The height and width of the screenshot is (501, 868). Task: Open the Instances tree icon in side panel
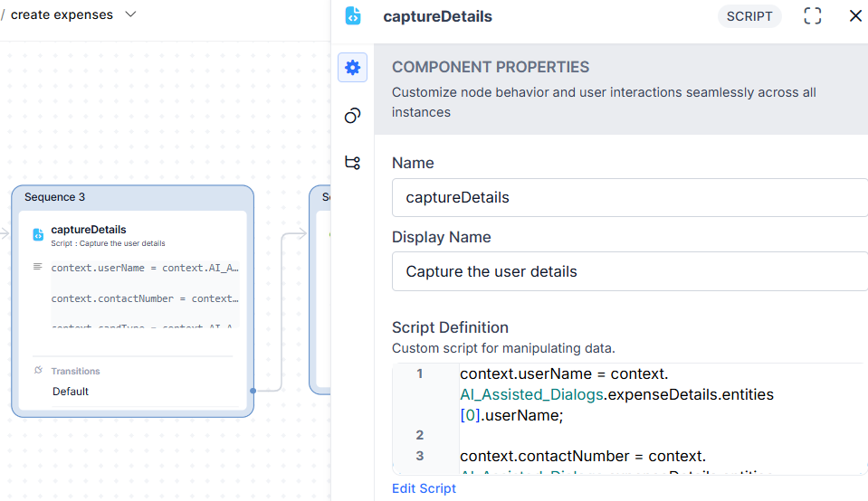coord(352,163)
